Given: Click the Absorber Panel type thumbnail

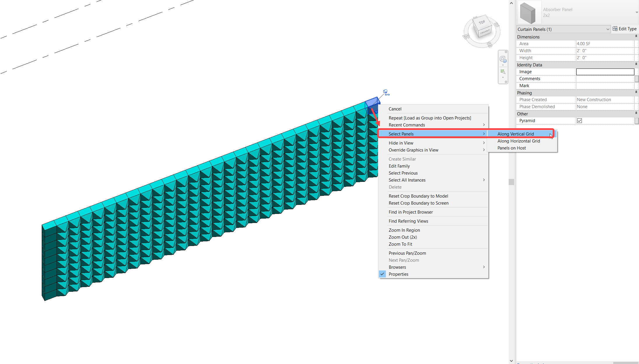Looking at the screenshot, I should click(529, 12).
